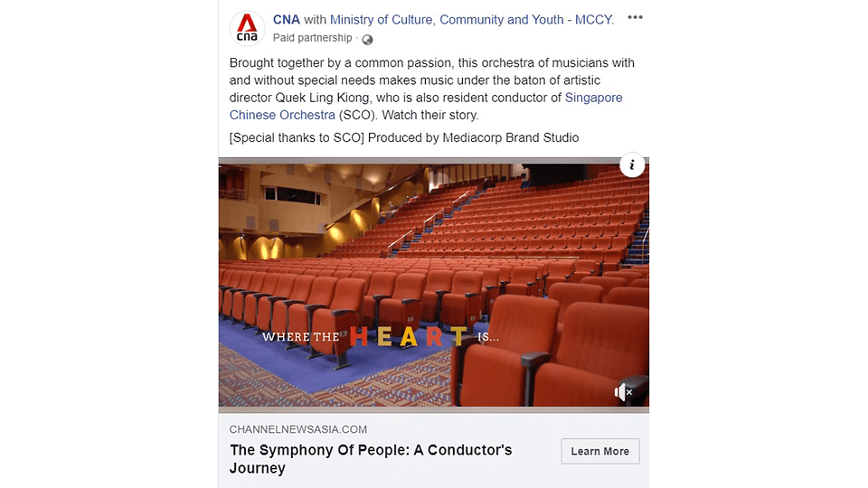The width and height of the screenshot is (868, 488).
Task: Click the Paid partnership label
Action: [312, 38]
